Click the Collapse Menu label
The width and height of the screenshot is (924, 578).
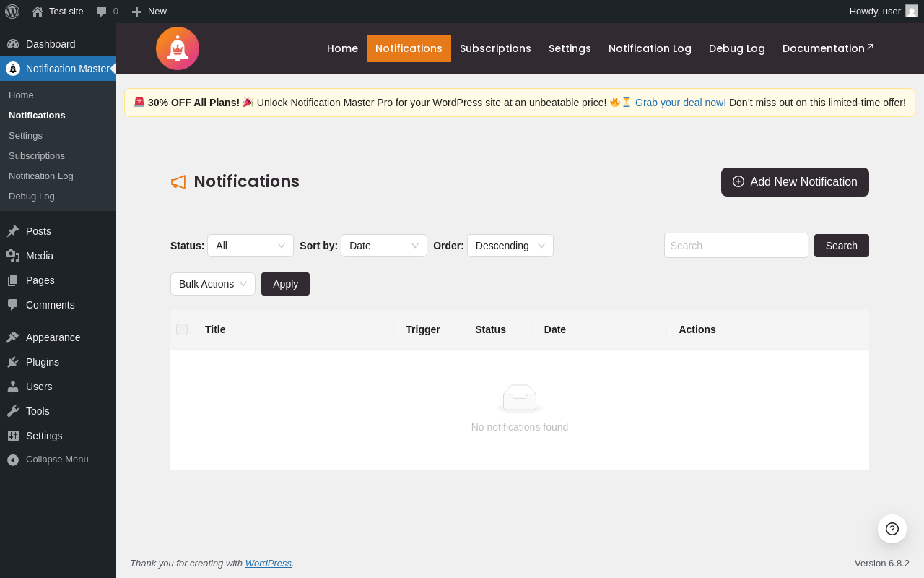pos(57,460)
